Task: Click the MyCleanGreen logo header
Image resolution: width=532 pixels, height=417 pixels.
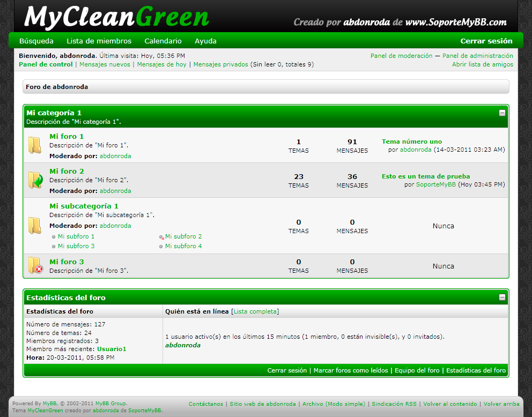Action: pos(116,17)
